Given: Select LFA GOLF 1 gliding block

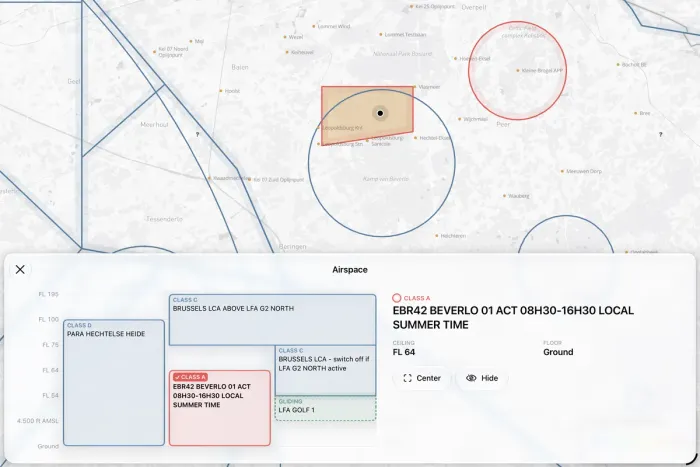Looking at the screenshot, I should 325,408.
